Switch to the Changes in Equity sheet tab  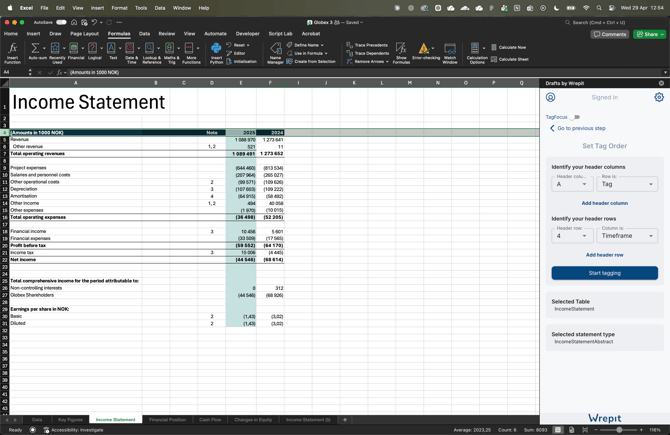(x=253, y=420)
